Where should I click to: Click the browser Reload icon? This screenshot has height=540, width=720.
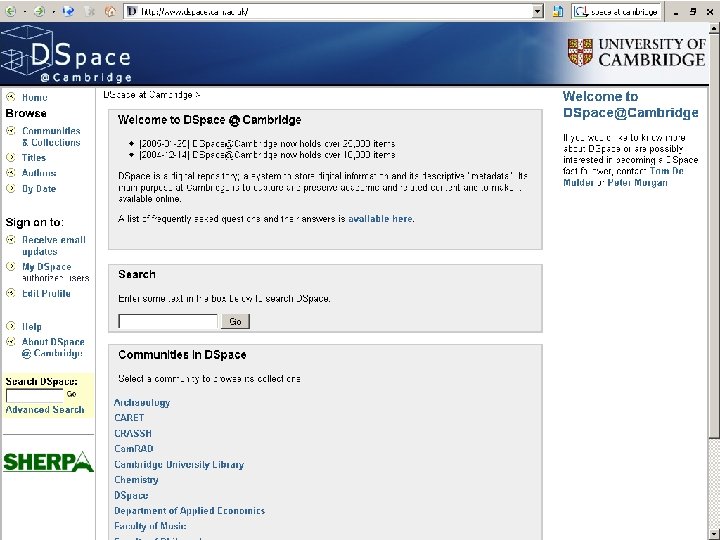[68, 11]
